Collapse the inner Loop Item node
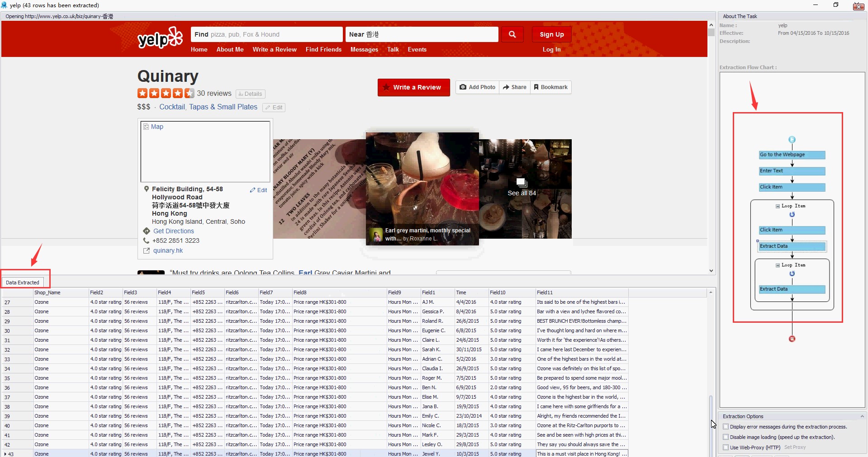 click(x=778, y=265)
